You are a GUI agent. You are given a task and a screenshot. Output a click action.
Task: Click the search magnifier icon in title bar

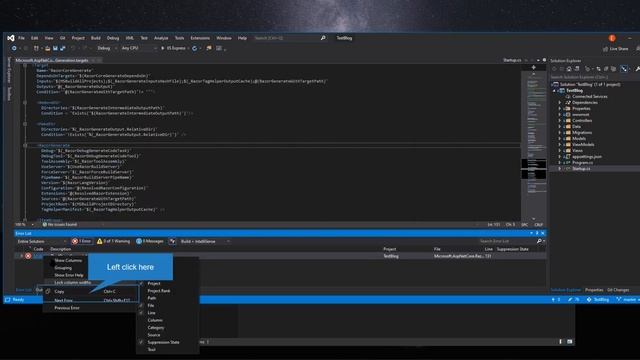(323, 38)
